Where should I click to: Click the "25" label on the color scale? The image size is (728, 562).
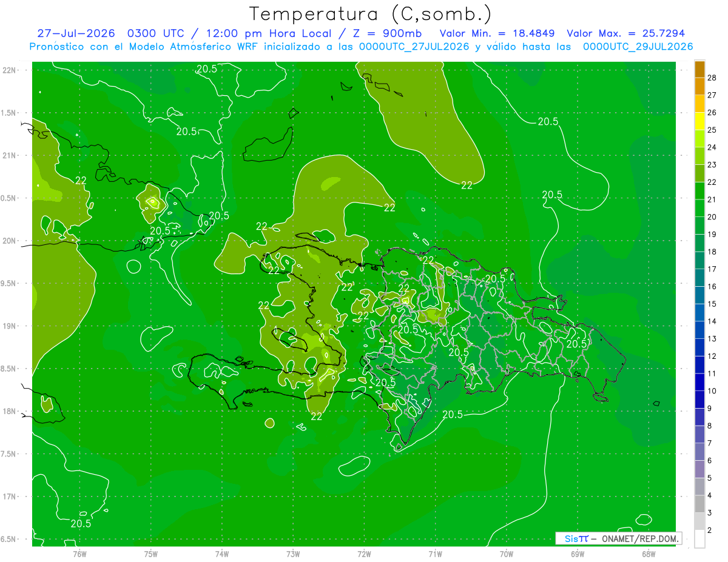pyautogui.click(x=712, y=130)
